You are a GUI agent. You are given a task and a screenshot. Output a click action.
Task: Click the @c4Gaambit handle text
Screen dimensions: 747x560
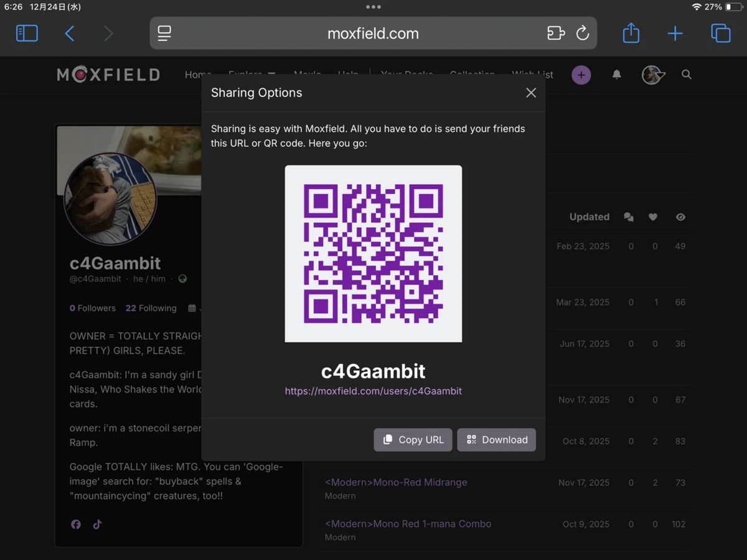(x=95, y=279)
